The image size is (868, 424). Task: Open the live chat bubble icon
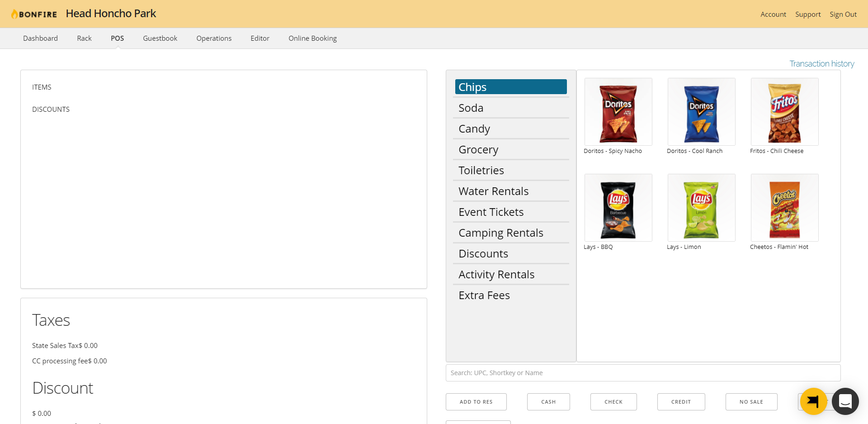pos(846,401)
